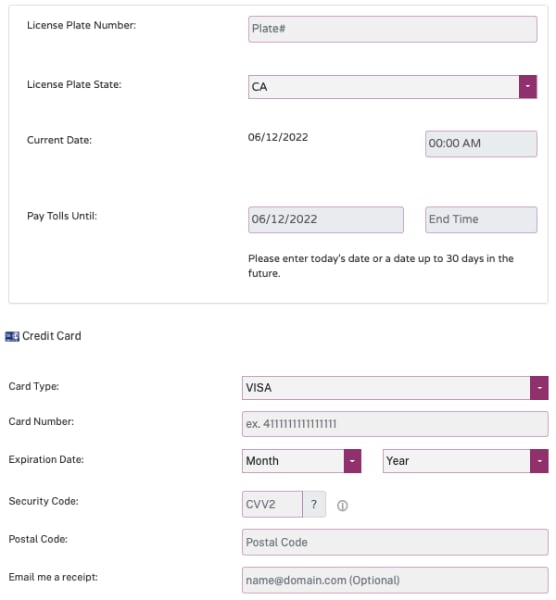556x600 pixels.
Task: Click the Credit Card section heading
Action: click(x=52, y=336)
